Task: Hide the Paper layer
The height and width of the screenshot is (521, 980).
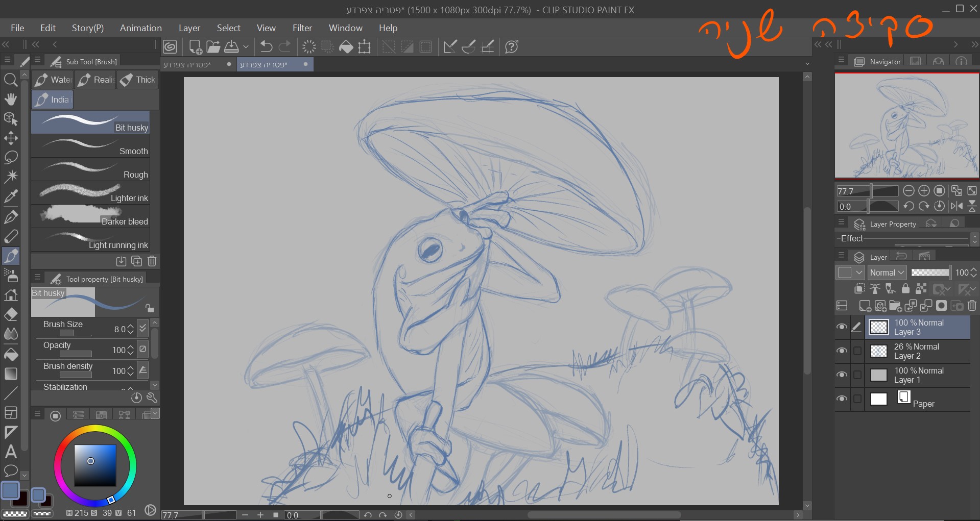Action: [842, 399]
